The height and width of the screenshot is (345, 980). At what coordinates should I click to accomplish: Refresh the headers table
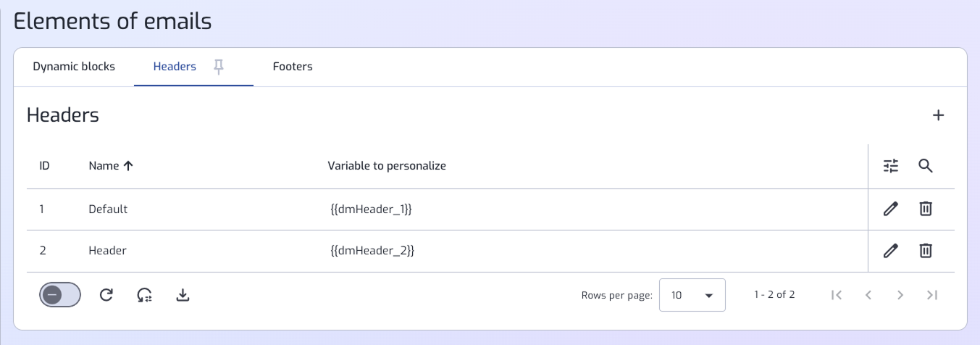(106, 294)
